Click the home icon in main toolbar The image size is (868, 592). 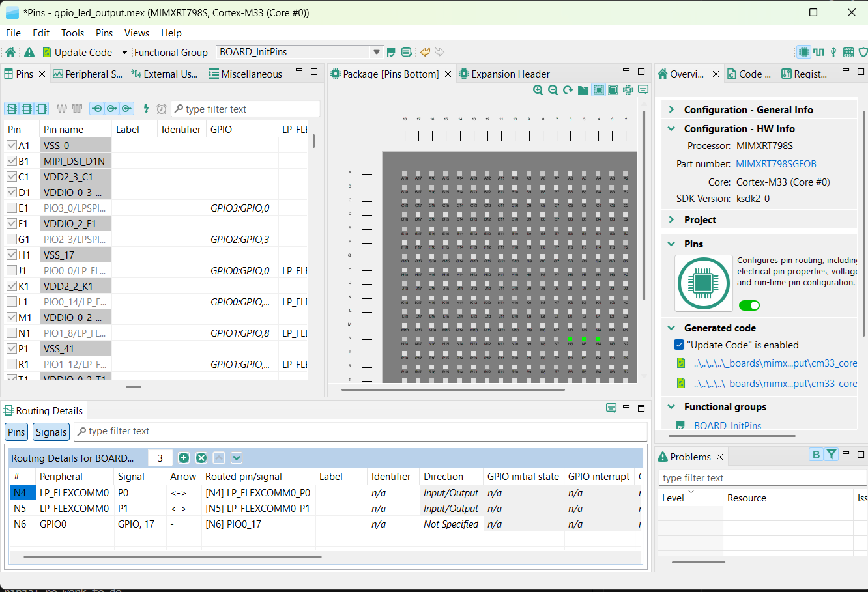pyautogui.click(x=10, y=52)
